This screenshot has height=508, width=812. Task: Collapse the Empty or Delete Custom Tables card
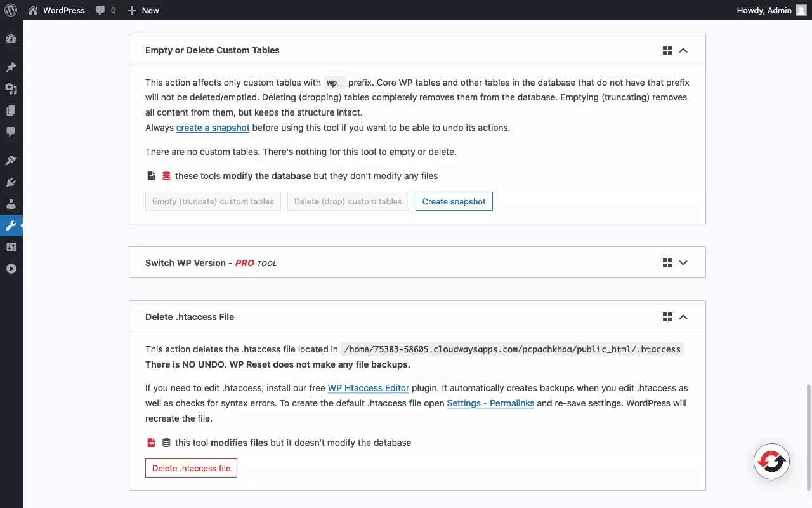(x=683, y=50)
